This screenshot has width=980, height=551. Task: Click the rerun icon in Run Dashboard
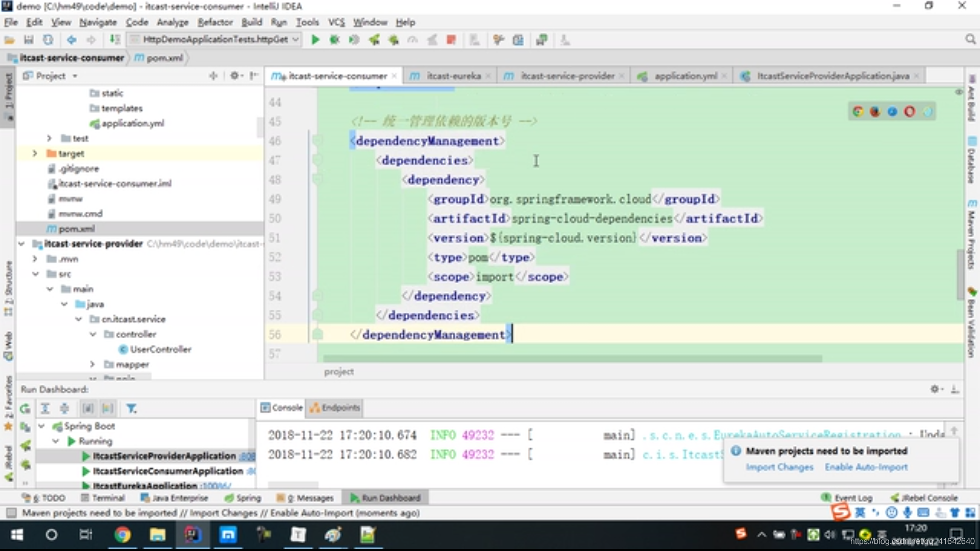point(25,408)
